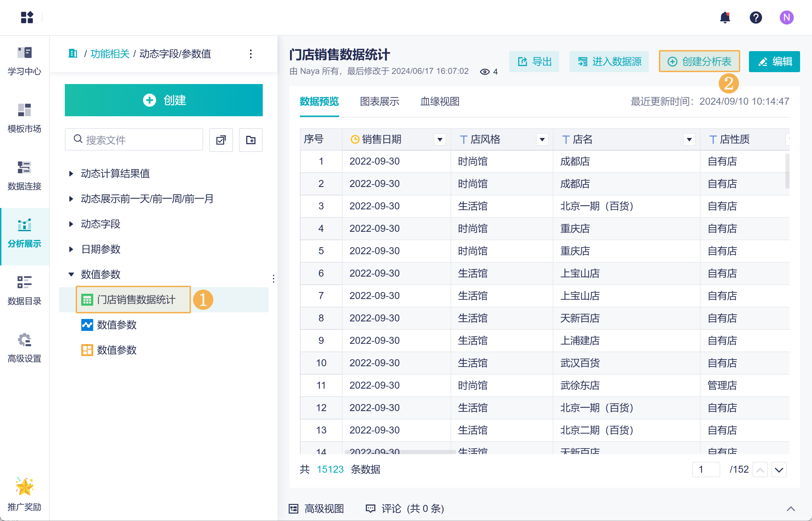
Task: Open the 高级视图 panel toggle
Action: pyautogui.click(x=316, y=508)
